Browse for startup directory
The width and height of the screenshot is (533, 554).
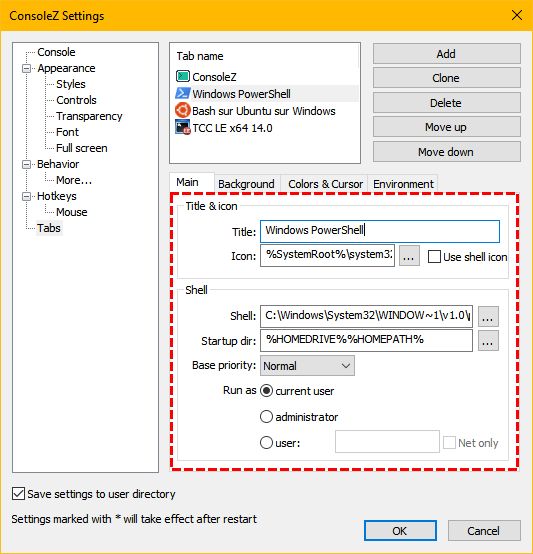[x=488, y=341]
